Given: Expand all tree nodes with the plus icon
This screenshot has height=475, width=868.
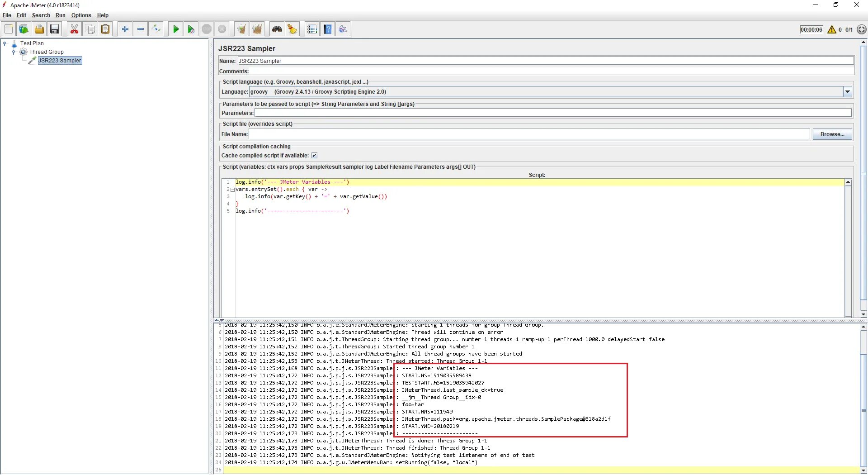Looking at the screenshot, I should [x=125, y=29].
